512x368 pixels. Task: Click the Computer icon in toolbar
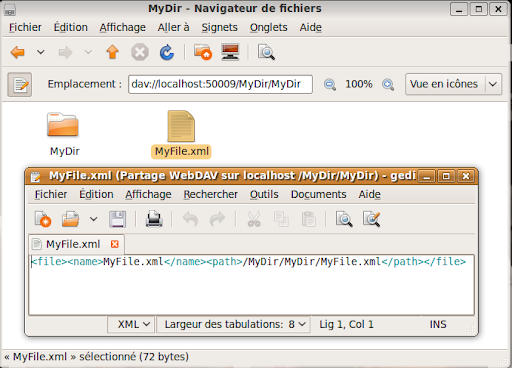tap(230, 52)
